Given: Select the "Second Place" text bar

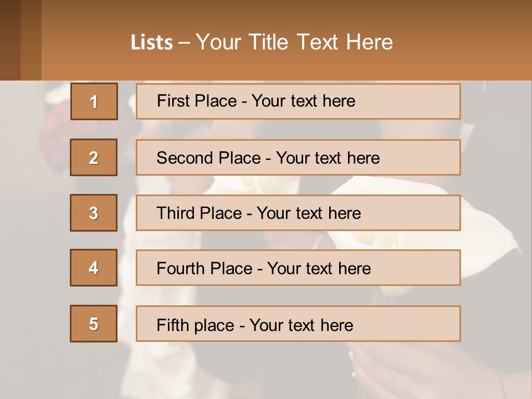Looking at the screenshot, I should pyautogui.click(x=298, y=157).
